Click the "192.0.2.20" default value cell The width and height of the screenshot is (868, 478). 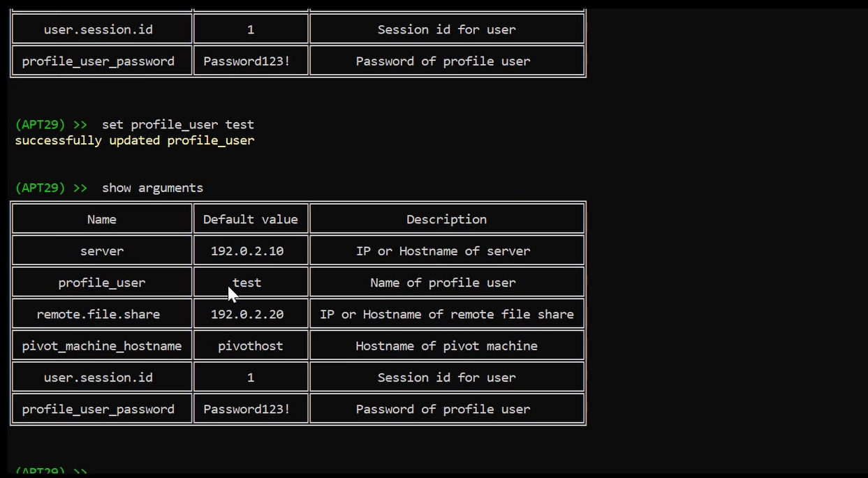251,314
